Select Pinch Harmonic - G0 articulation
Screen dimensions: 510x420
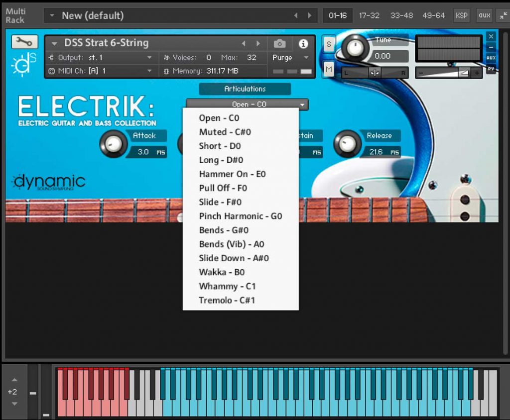click(x=241, y=216)
